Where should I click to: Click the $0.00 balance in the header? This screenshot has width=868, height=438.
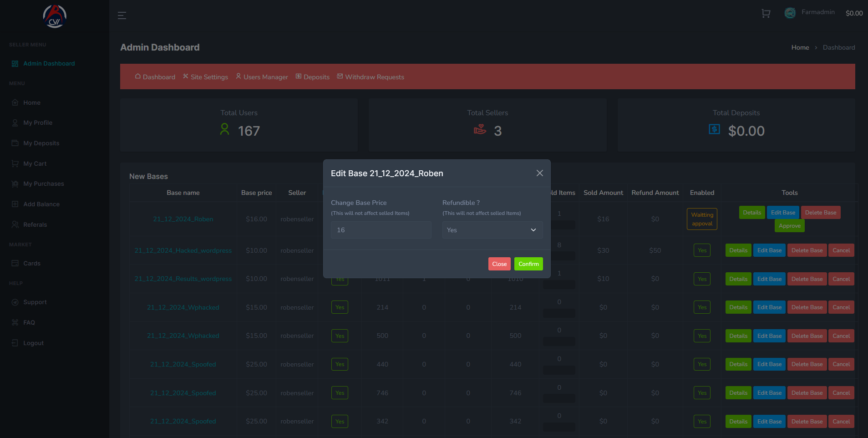click(x=854, y=13)
